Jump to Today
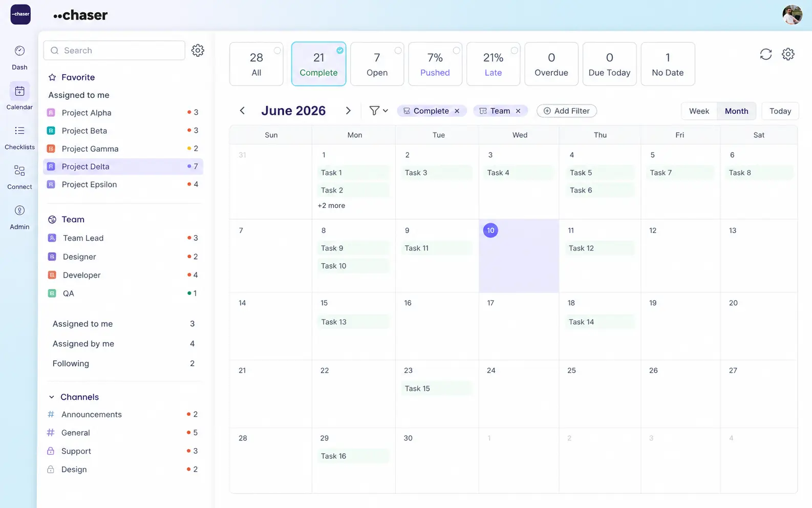 [780, 111]
